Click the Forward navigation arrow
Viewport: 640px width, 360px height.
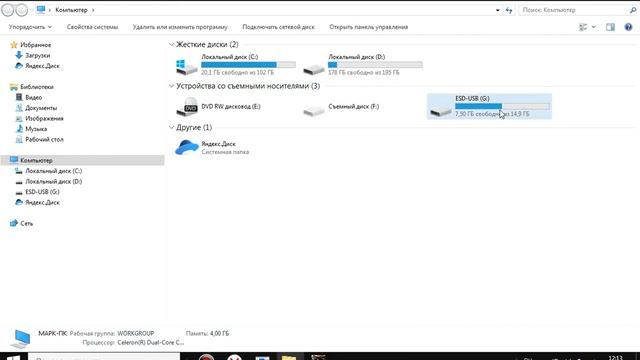22,10
